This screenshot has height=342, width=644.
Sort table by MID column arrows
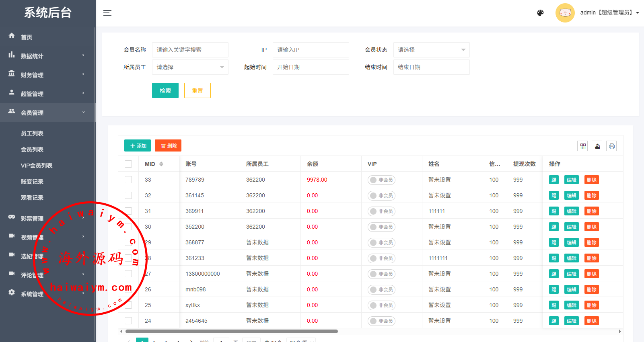coord(161,164)
